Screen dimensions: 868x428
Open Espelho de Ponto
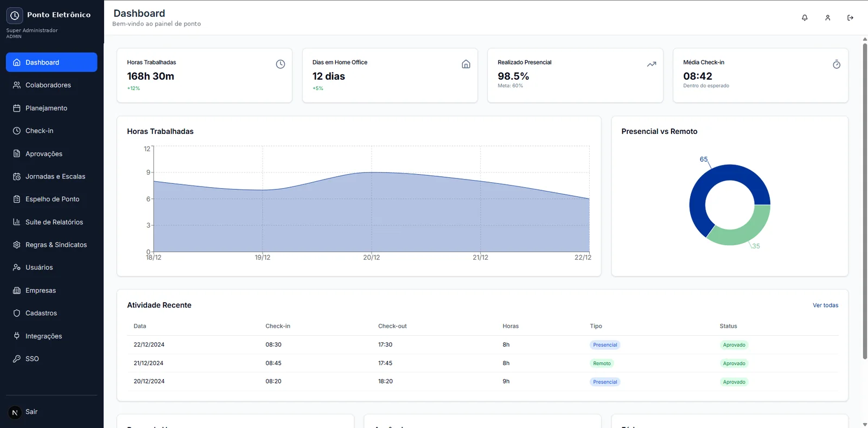click(x=52, y=199)
